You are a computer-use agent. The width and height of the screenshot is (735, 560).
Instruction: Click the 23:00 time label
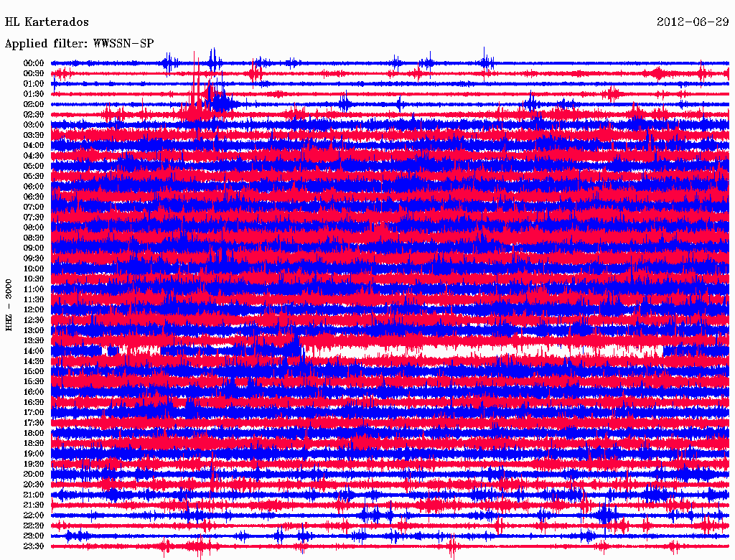34,536
